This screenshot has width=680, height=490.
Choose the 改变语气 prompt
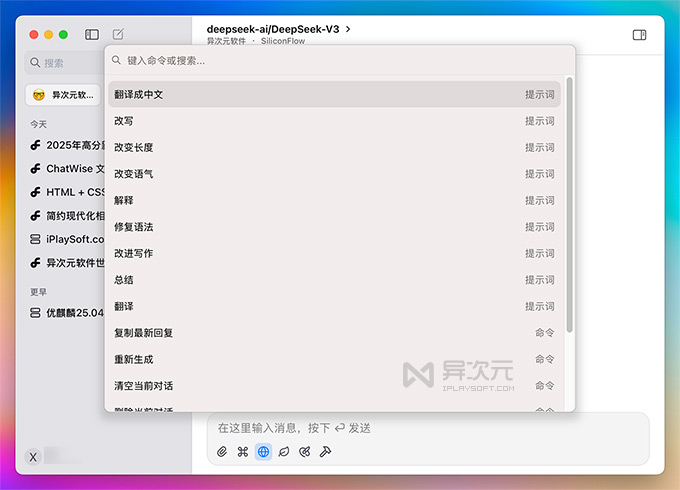coord(334,174)
